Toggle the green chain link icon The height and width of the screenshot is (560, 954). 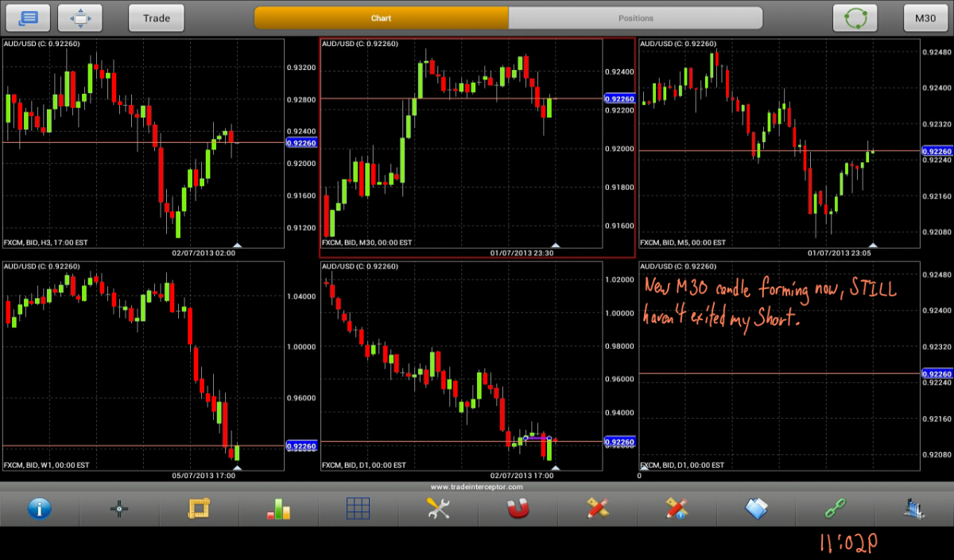tap(836, 508)
